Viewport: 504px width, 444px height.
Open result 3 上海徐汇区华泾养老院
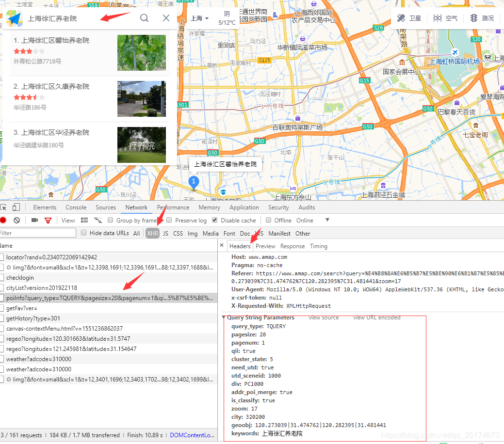click(51, 132)
